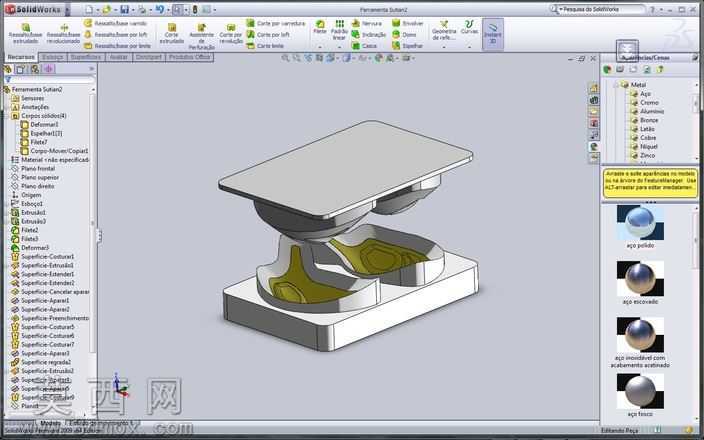Open the PropertyManager tab
This screenshot has width=704, height=440.
click(x=21, y=69)
